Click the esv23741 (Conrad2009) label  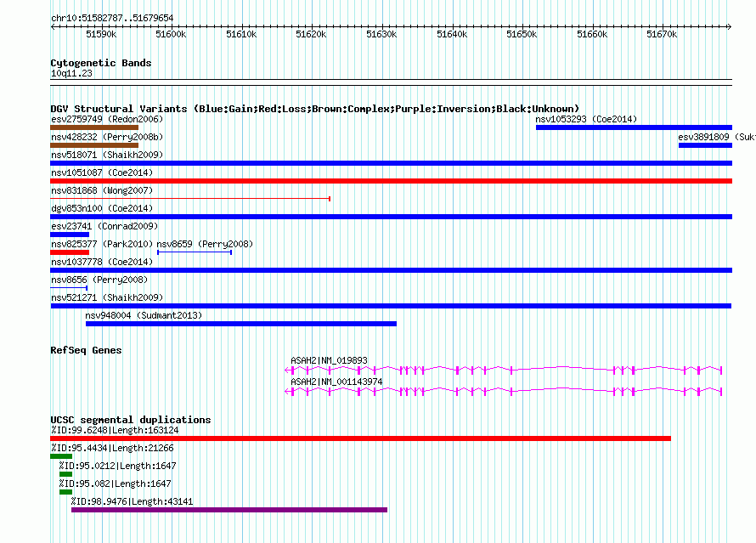point(104,226)
